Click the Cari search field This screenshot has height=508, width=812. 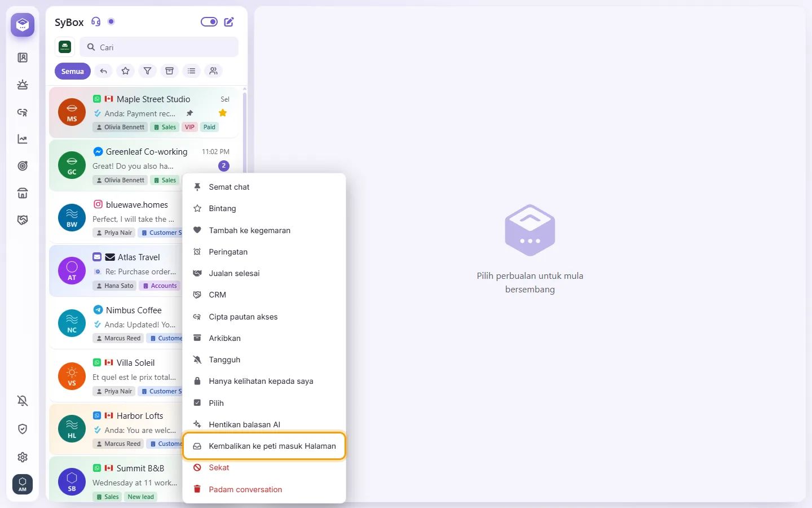point(159,47)
